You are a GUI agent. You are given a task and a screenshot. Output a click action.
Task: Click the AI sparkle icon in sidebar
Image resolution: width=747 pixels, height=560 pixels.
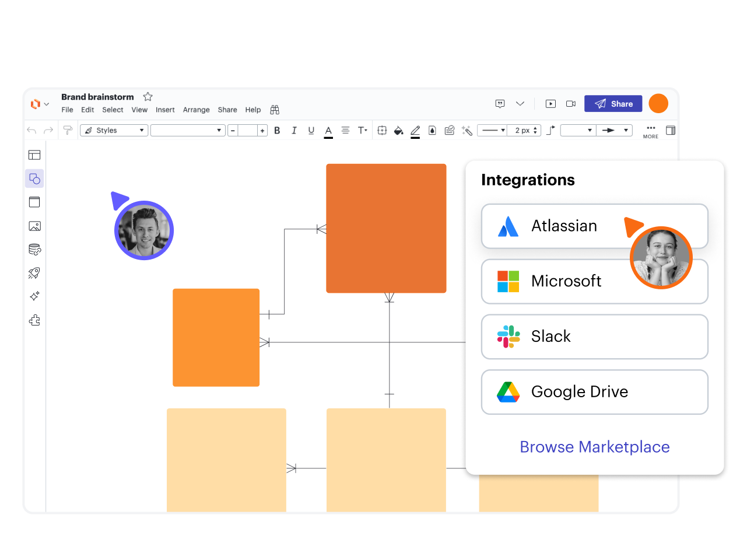pos(34,296)
